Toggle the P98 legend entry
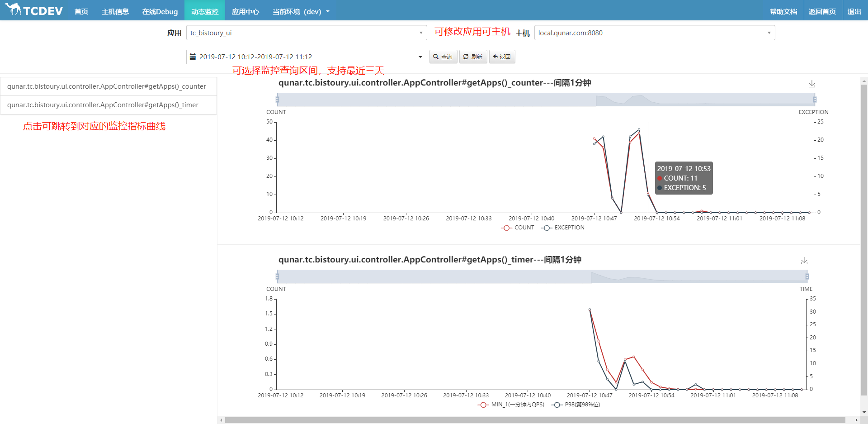Image resolution: width=868 pixels, height=424 pixels. click(x=576, y=405)
